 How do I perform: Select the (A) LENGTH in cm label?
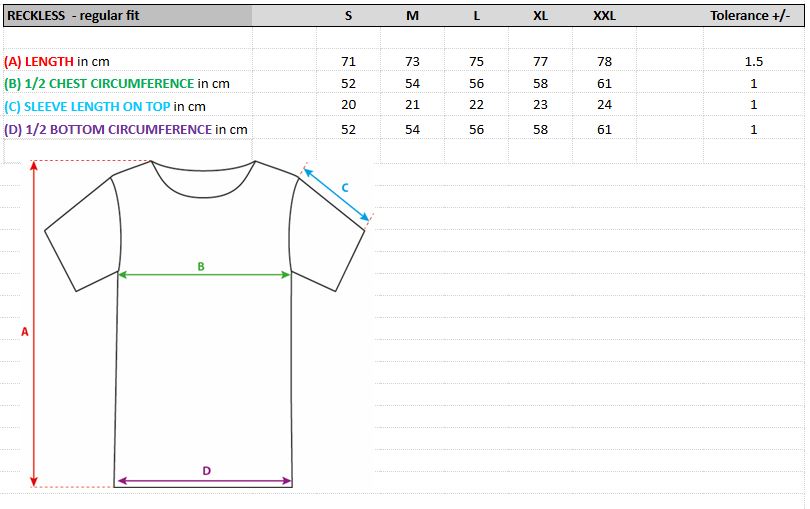57,61
